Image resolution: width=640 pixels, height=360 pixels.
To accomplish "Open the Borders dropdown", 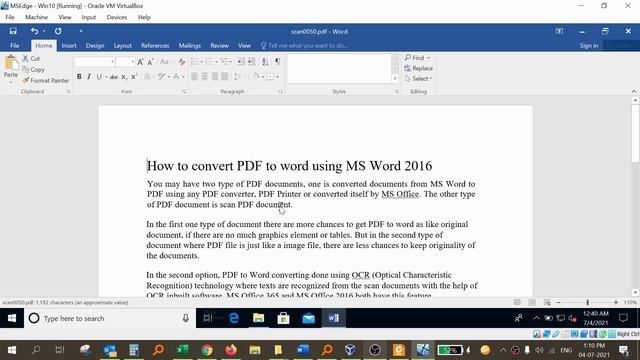I will 278,77.
